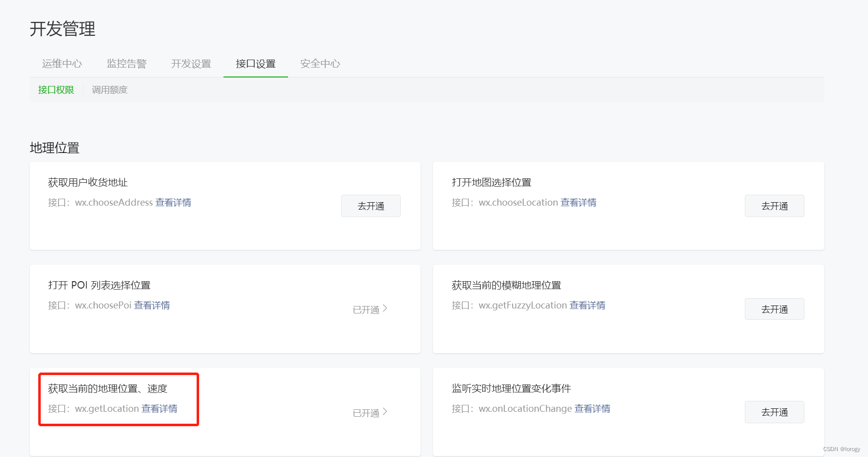This screenshot has width=868, height=457.
Task: Click the 开发管理 page heading
Action: 63,29
